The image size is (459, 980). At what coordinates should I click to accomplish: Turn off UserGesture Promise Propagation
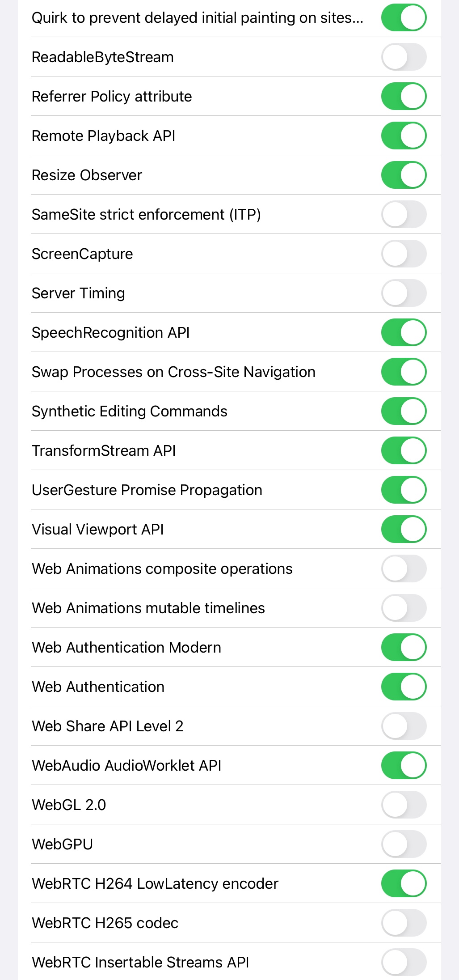tap(404, 490)
